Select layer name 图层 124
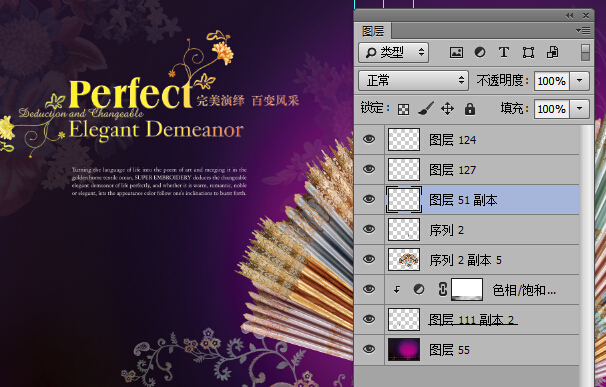Screen dimensions: 606x387 click(453, 140)
